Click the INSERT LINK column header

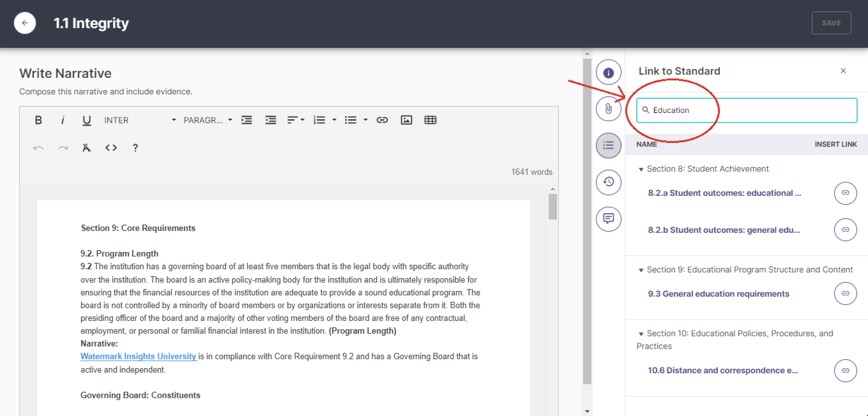836,145
